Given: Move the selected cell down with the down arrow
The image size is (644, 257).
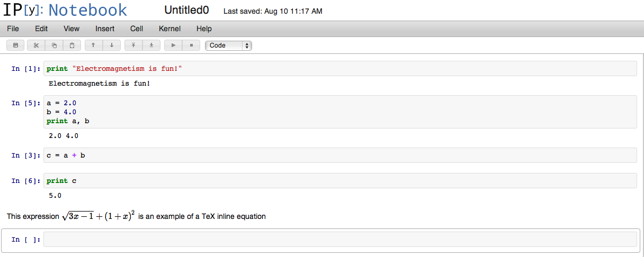Looking at the screenshot, I should tap(111, 45).
